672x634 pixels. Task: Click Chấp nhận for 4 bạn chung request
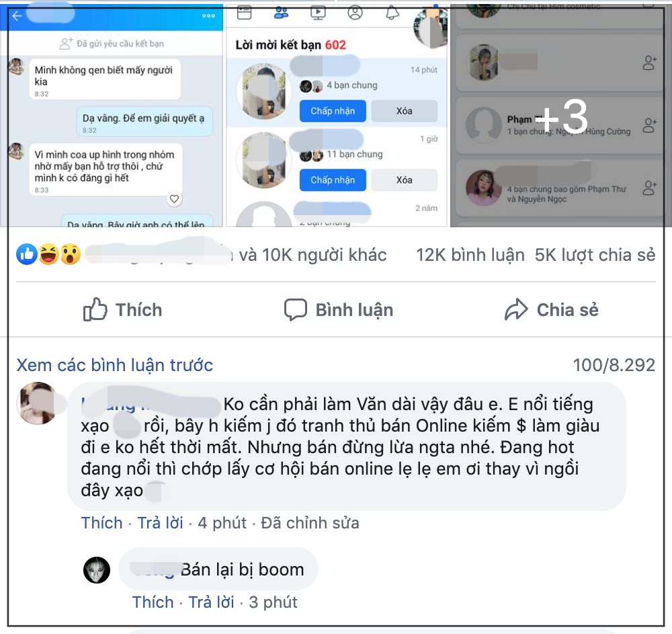pos(333,111)
